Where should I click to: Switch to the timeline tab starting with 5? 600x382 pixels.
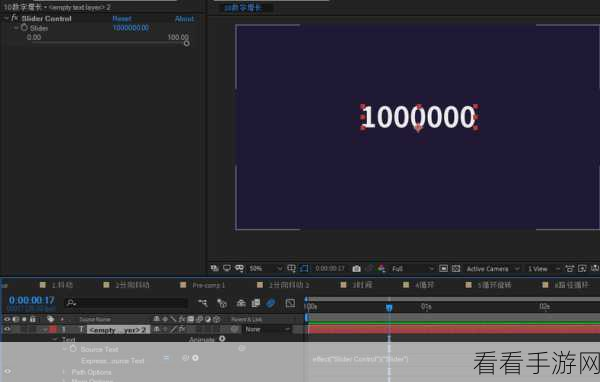click(494, 285)
